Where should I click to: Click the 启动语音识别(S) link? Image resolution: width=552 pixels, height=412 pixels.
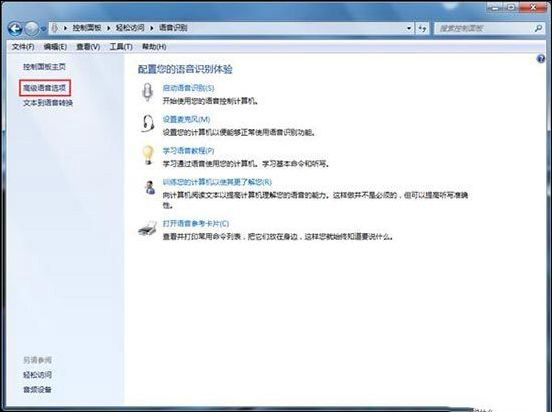click(x=188, y=88)
